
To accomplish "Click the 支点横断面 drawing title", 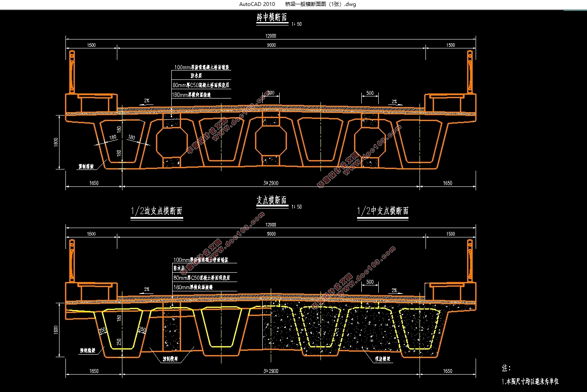I will [272, 200].
